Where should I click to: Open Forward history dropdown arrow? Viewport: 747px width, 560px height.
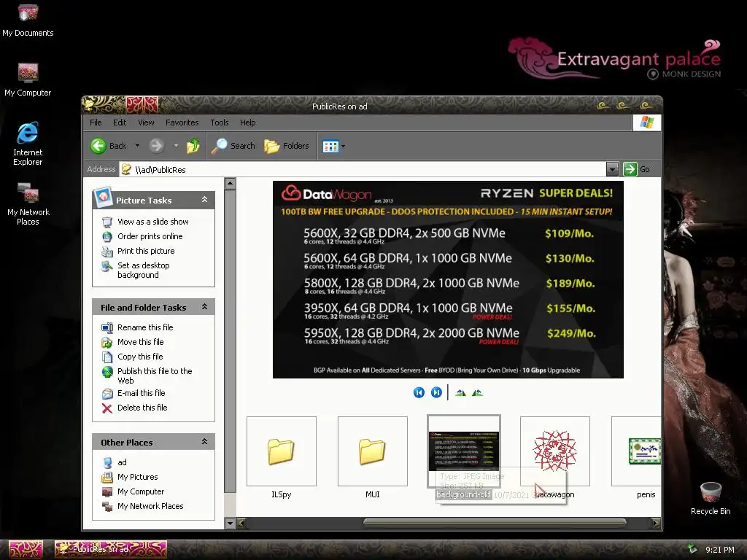176,146
